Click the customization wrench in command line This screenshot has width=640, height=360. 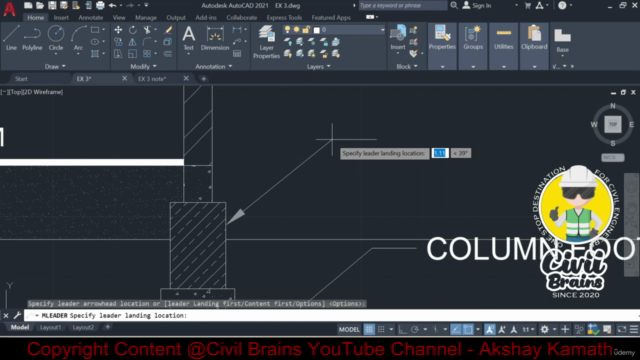pyautogui.click(x=17, y=315)
